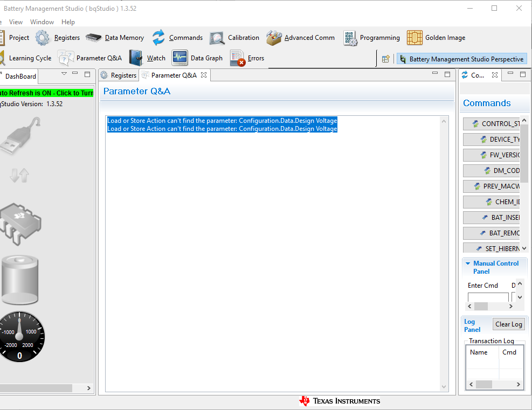
Task: Send the DM_CODE command
Action: tap(492, 171)
